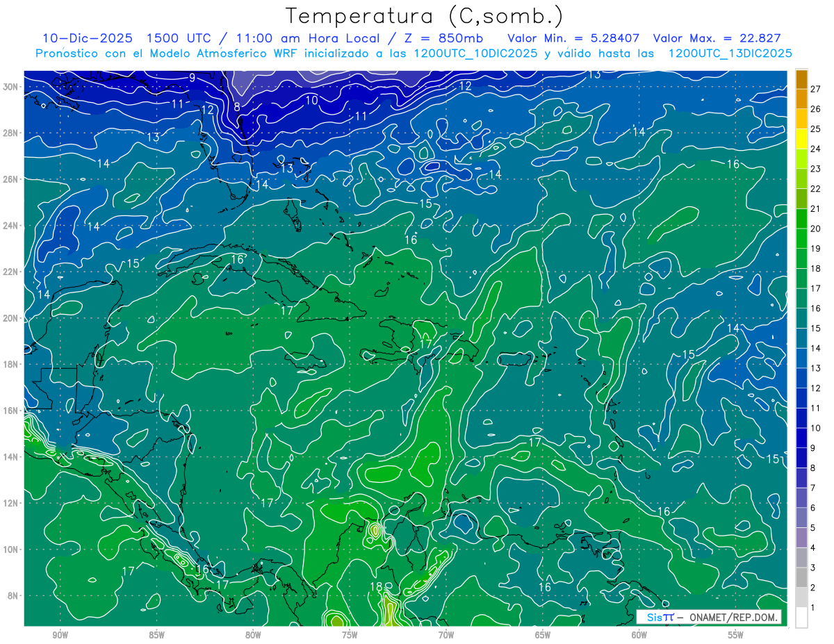Click the "85W" longitude axis label
Image resolution: width=834 pixels, height=644 pixels.
pyautogui.click(x=157, y=635)
